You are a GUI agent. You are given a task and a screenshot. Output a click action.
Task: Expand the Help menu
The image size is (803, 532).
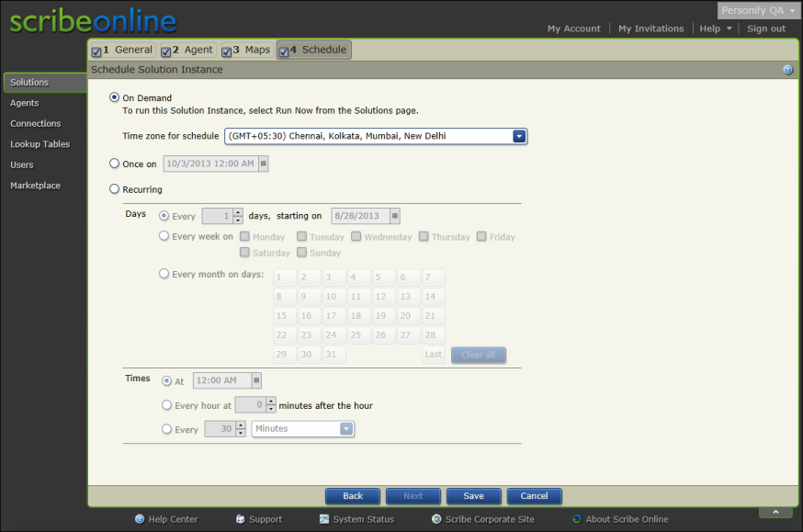pos(716,28)
